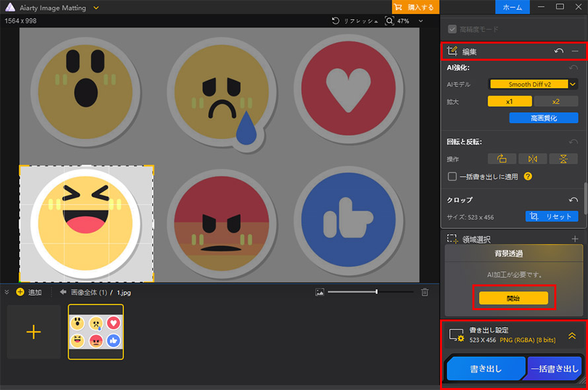The image size is (588, 390).
Task: Click the 編集 edit panel icon
Action: point(452,51)
